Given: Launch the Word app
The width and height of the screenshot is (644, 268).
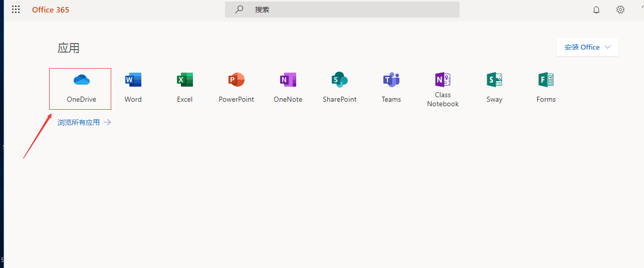Looking at the screenshot, I should (133, 88).
